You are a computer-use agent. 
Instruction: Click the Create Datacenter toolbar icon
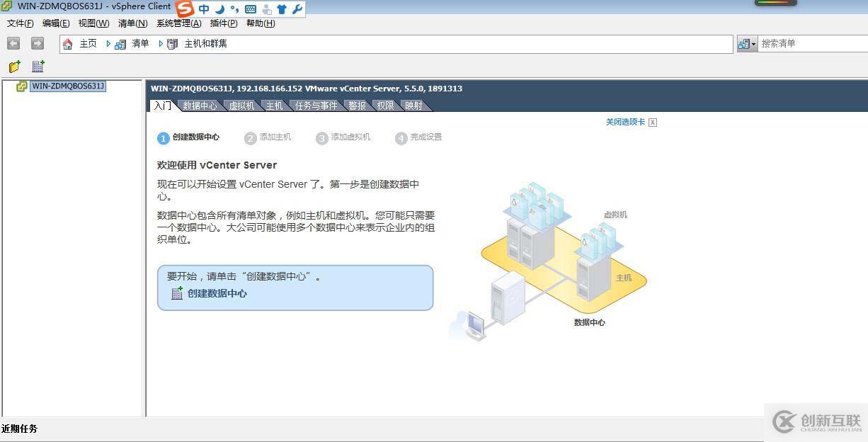pyautogui.click(x=38, y=67)
